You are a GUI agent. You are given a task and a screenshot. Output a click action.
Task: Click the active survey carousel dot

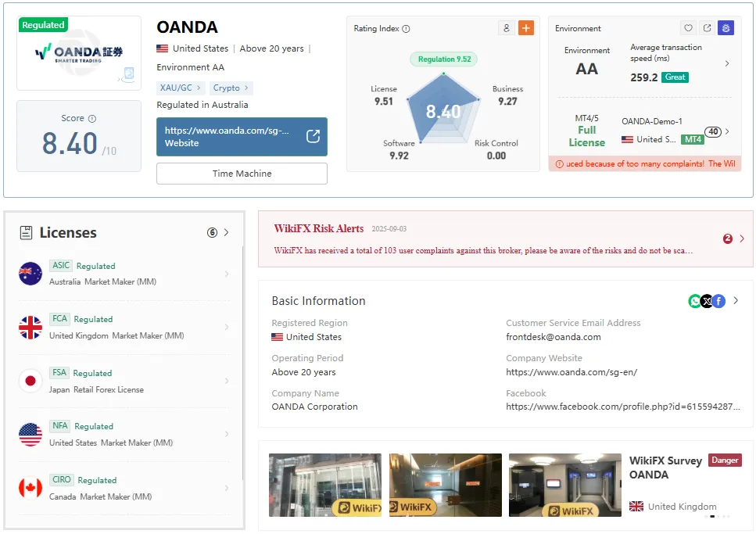pyautogui.click(x=712, y=516)
